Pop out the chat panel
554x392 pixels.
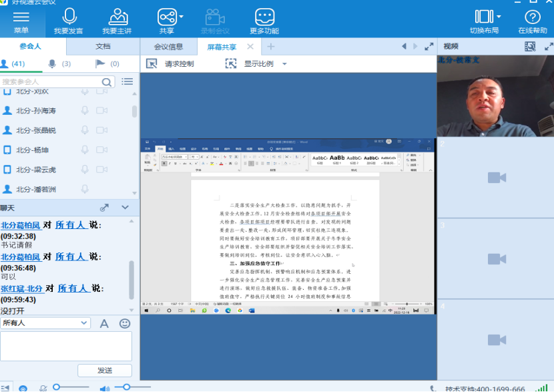[104, 208]
